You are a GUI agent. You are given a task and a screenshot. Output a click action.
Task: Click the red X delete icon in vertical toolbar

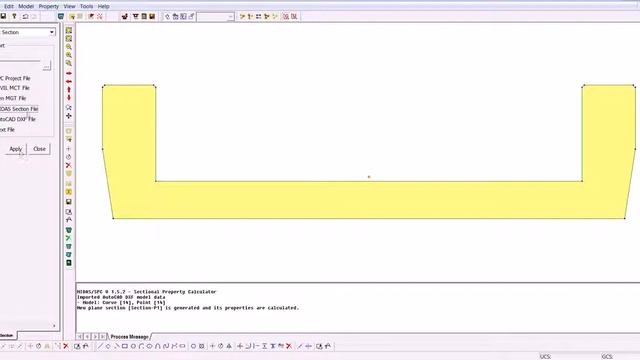pyautogui.click(x=69, y=165)
